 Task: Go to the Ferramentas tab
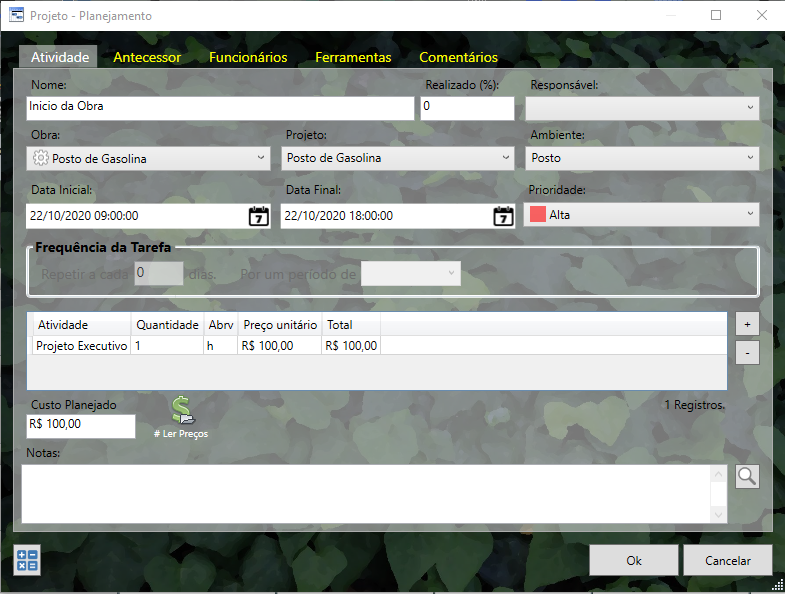tap(353, 57)
